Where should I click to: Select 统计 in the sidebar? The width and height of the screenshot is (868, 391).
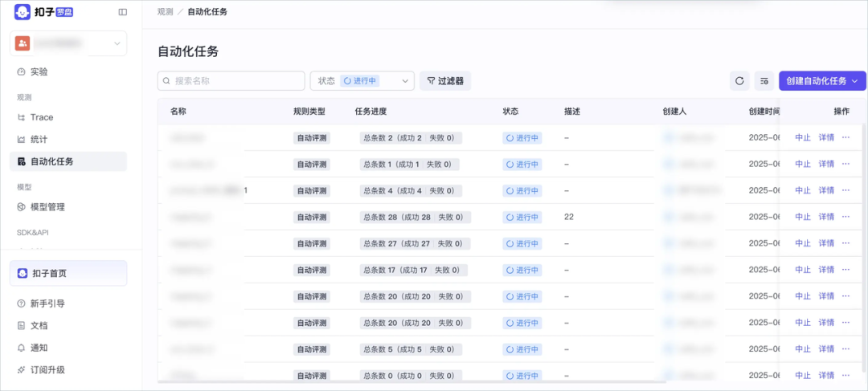(x=39, y=139)
